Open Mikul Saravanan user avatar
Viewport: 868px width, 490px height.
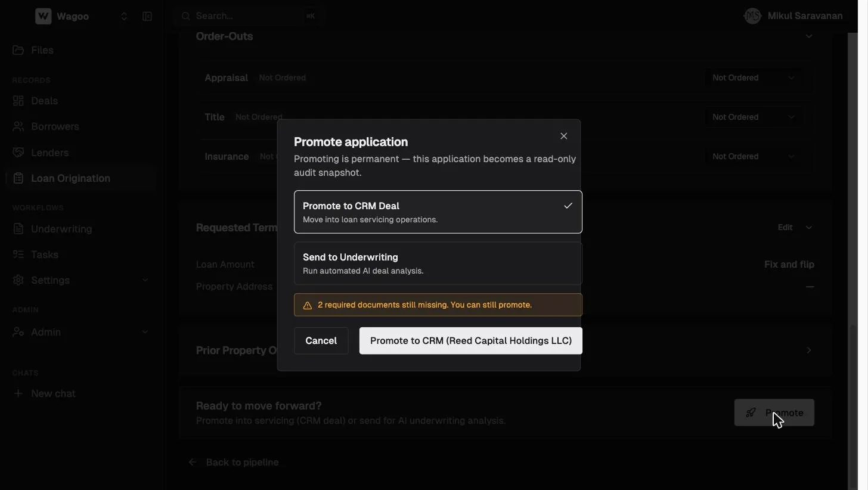pyautogui.click(x=753, y=16)
